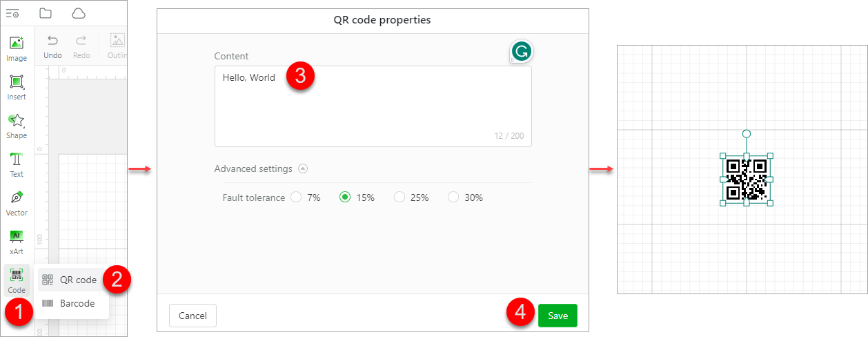Collapse the Advanced settings section
Image resolution: width=868 pixels, height=337 pixels.
(x=303, y=168)
